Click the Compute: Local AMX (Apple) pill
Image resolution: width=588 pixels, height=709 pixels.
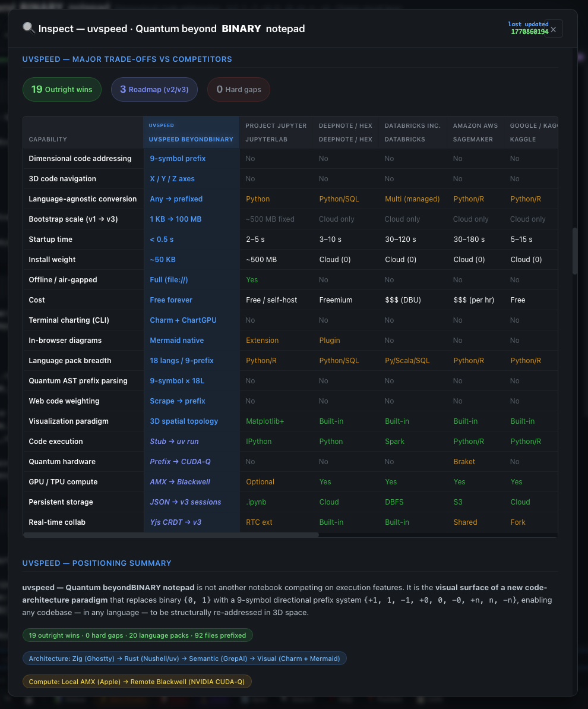pyautogui.click(x=137, y=681)
